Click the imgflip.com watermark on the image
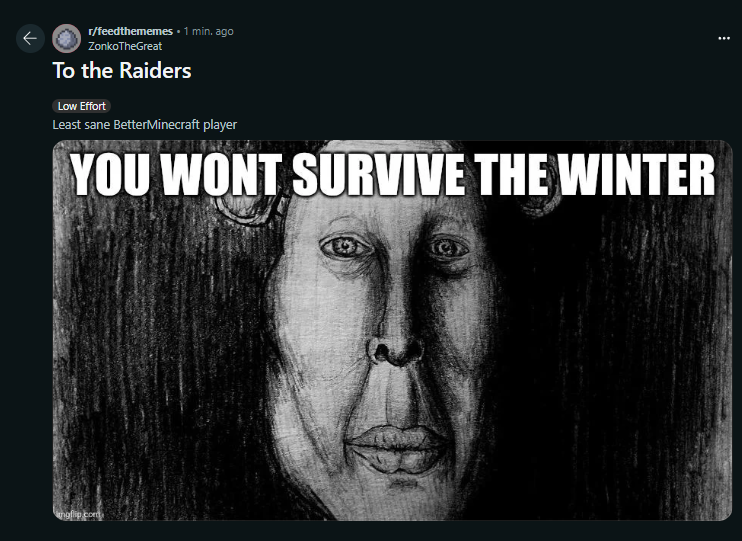This screenshot has width=742, height=541. tap(79, 514)
